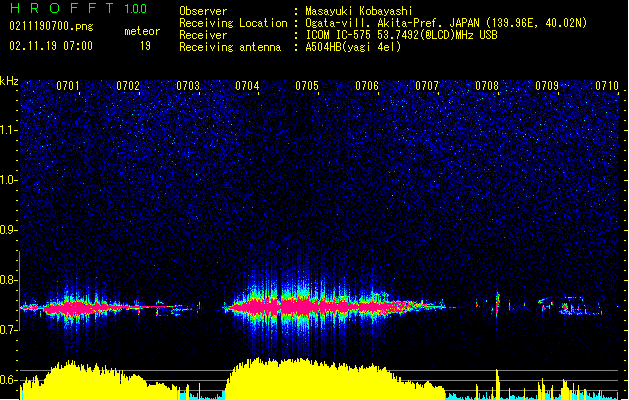Click the HROFFT 1.0.0 title text
Viewport: 629px width, 400px height.
tap(78, 8)
